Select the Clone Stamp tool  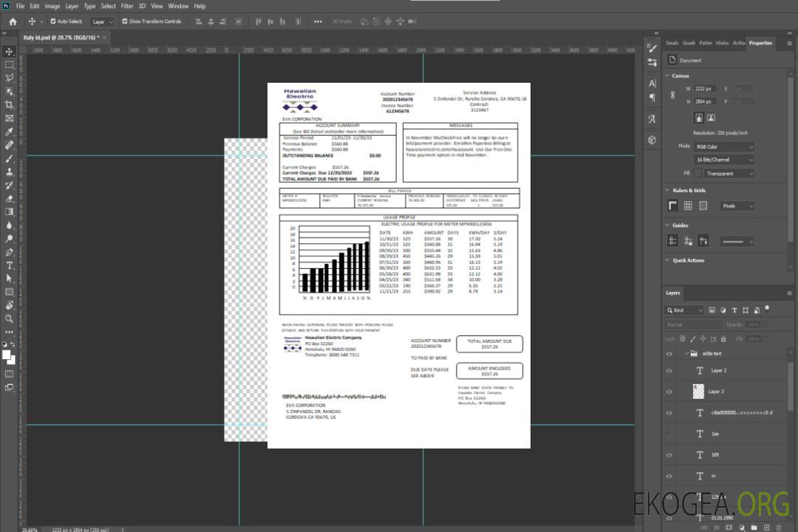(9, 171)
